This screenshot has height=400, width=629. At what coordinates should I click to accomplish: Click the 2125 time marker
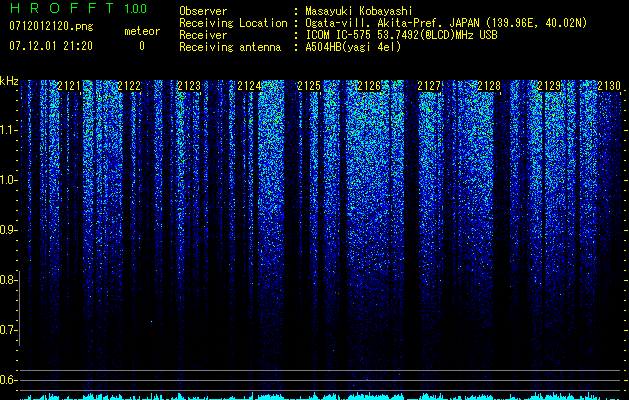pos(309,86)
